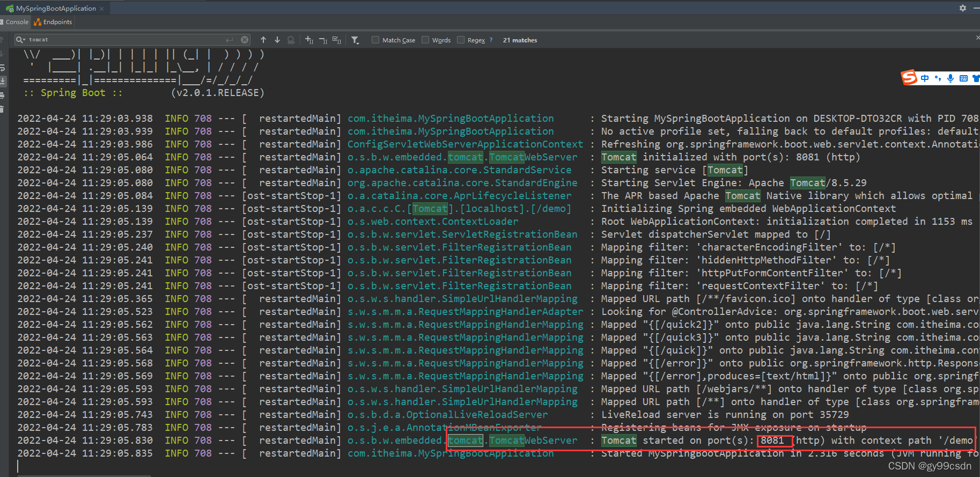
Task: Click the (v2.0.1.RELEASE) version text
Action: click(218, 93)
